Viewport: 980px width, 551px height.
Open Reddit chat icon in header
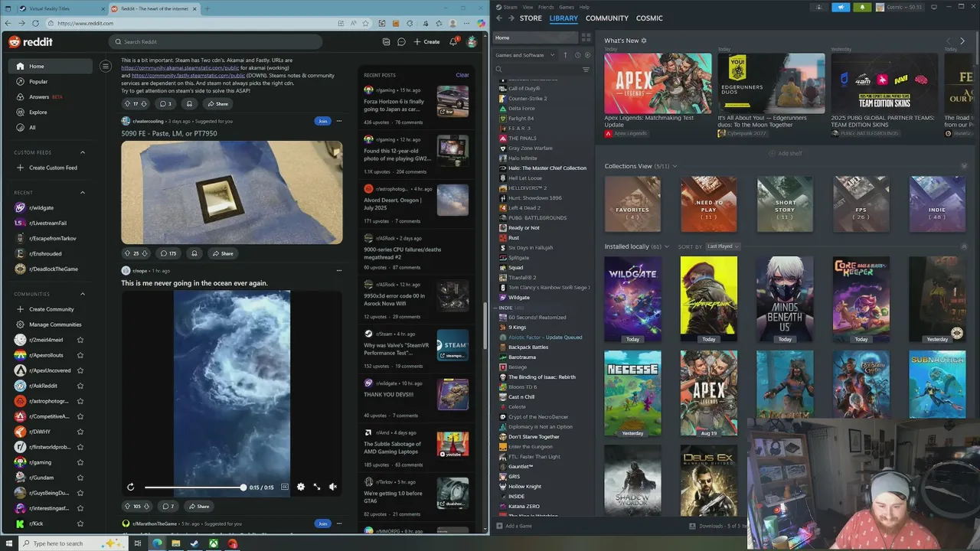click(401, 41)
